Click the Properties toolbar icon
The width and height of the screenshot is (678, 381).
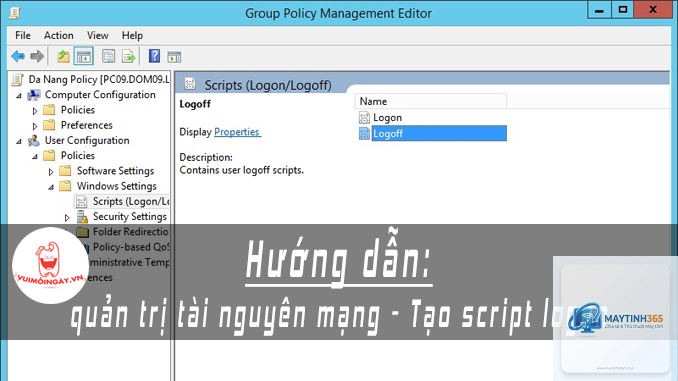(109, 56)
